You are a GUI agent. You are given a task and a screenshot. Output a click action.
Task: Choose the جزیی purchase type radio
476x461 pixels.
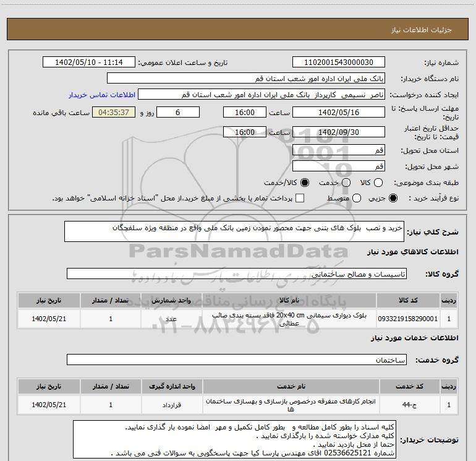click(393, 198)
